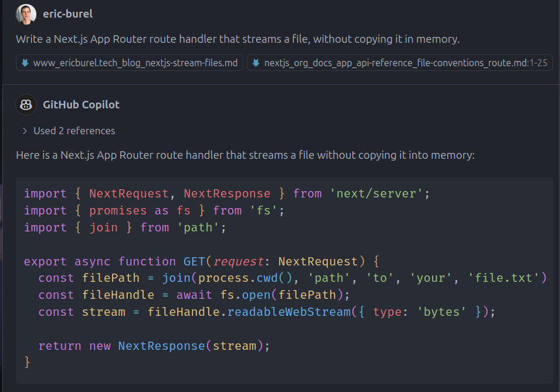Click the readableWebStream code line

pyautogui.click(x=267, y=312)
